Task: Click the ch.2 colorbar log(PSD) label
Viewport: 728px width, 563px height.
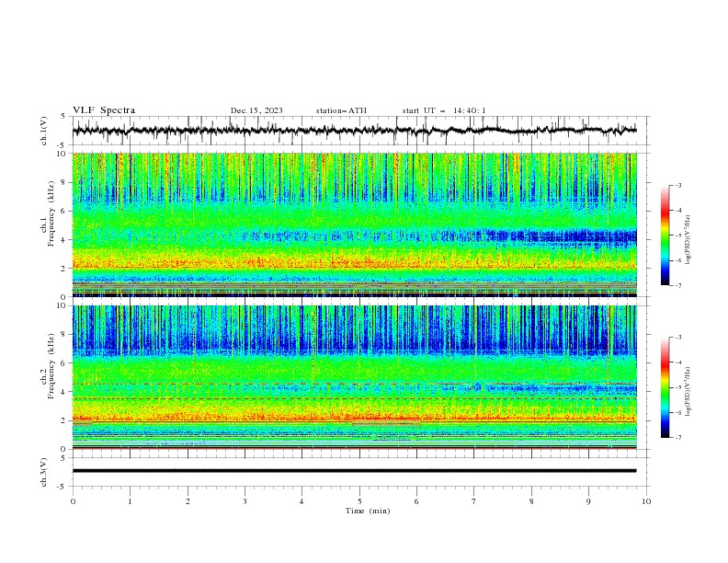Action: (x=688, y=391)
